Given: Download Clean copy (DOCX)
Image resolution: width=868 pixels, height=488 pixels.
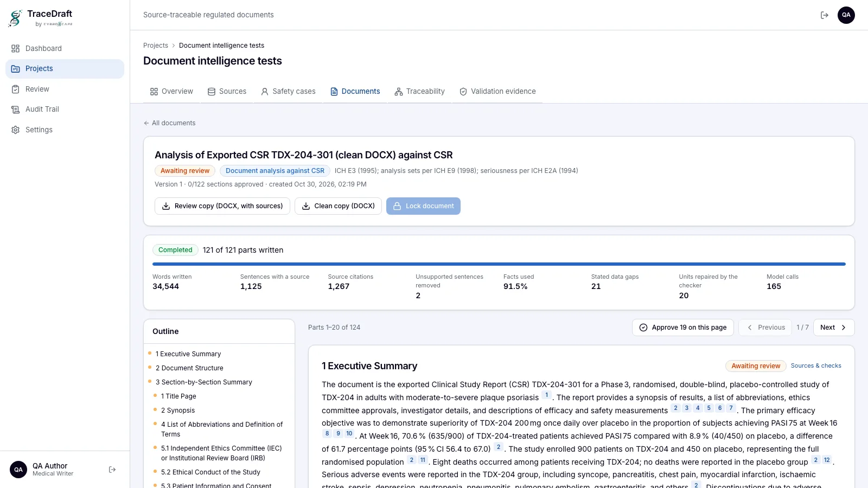Looking at the screenshot, I should [x=338, y=206].
